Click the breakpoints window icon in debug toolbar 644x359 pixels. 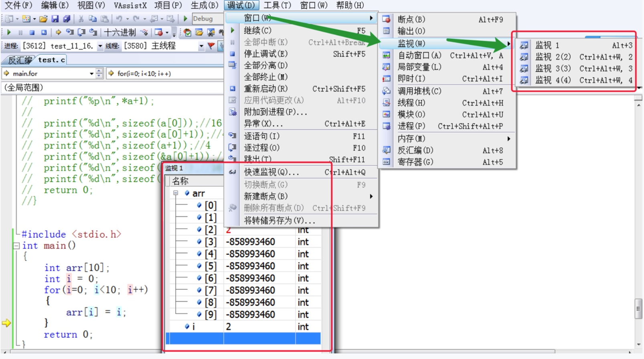[159, 32]
